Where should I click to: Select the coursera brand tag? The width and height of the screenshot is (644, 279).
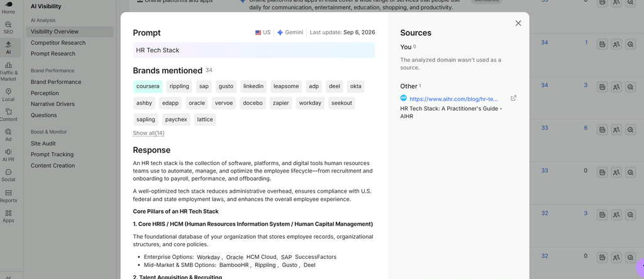148,86
